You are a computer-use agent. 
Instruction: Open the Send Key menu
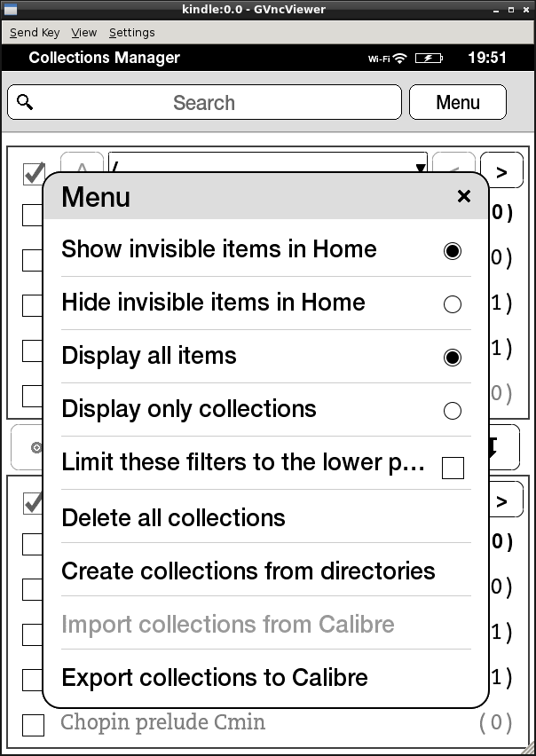pyautogui.click(x=35, y=32)
